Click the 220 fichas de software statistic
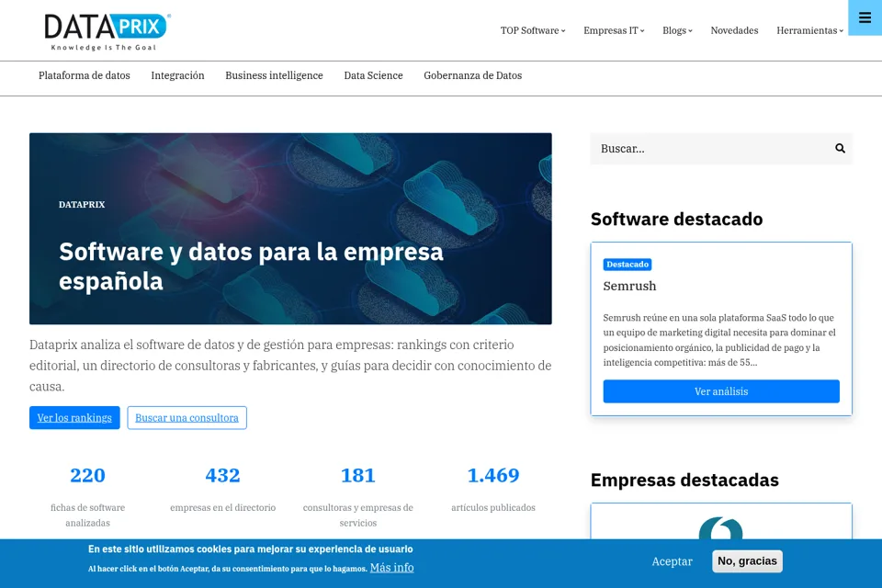 pos(88,497)
